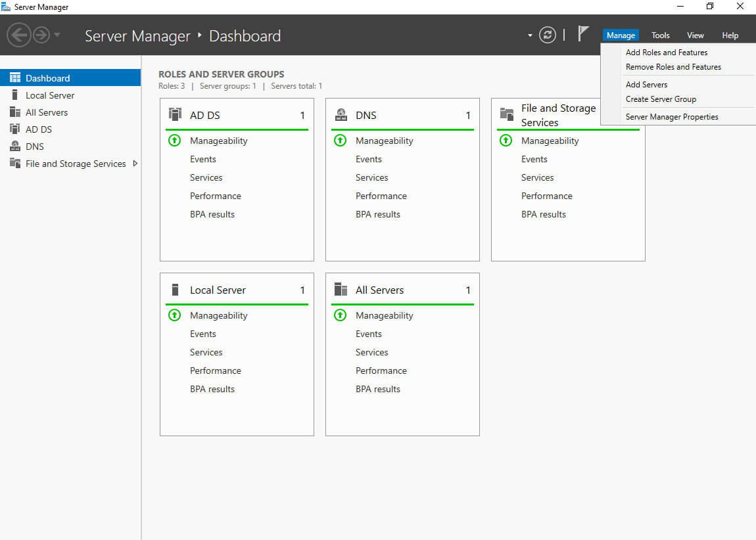Open dropdown arrow left of refresh icon

point(530,35)
